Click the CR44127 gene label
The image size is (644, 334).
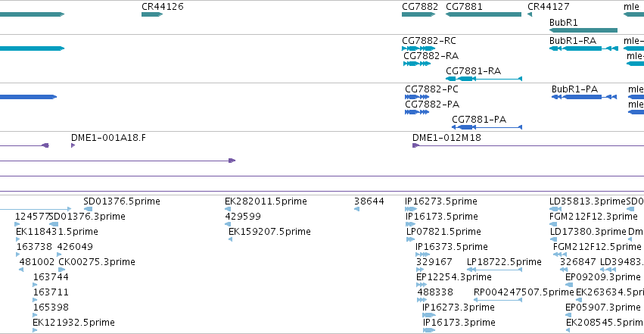point(549,7)
